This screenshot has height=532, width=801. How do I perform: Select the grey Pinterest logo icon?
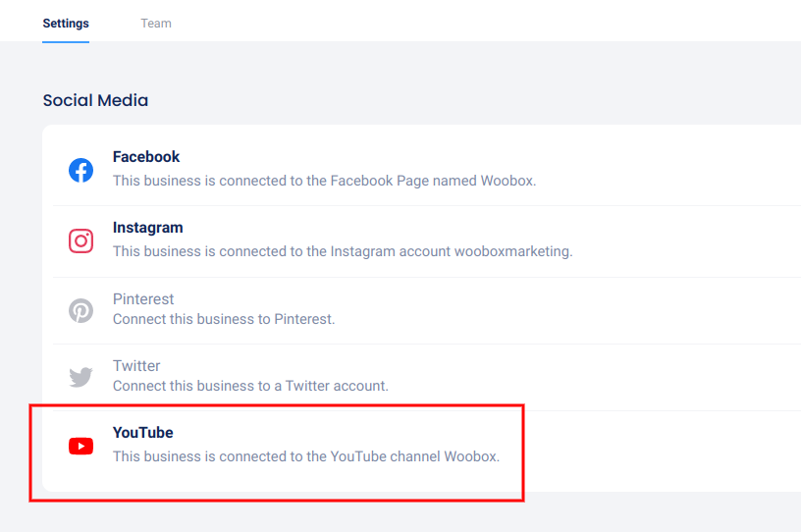point(80,311)
